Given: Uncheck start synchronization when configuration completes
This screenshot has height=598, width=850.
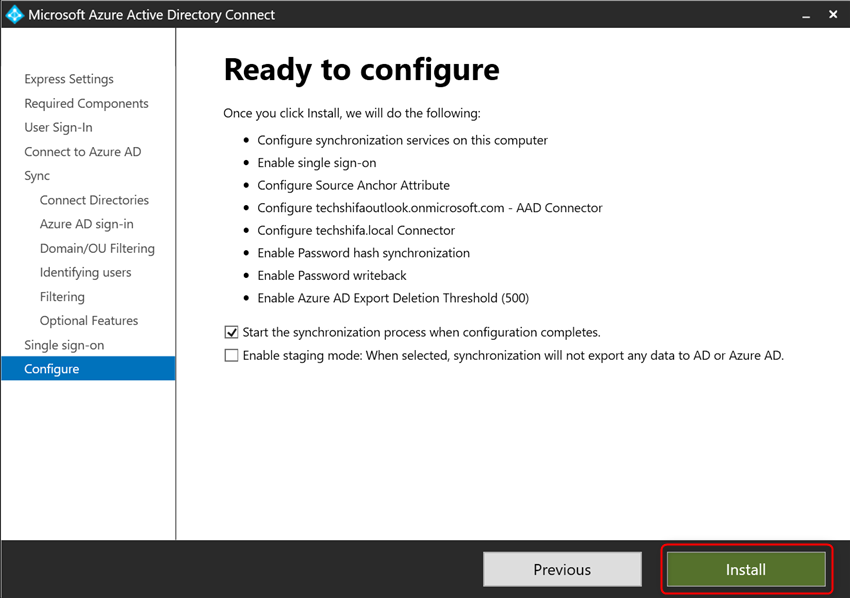Looking at the screenshot, I should click(x=231, y=331).
